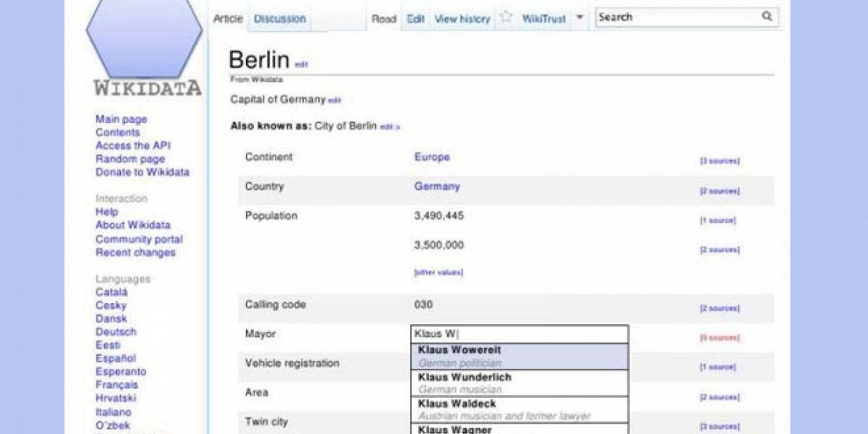Viewport: 868px width, 434px height.
Task: Click the search magnifier icon
Action: (x=767, y=17)
